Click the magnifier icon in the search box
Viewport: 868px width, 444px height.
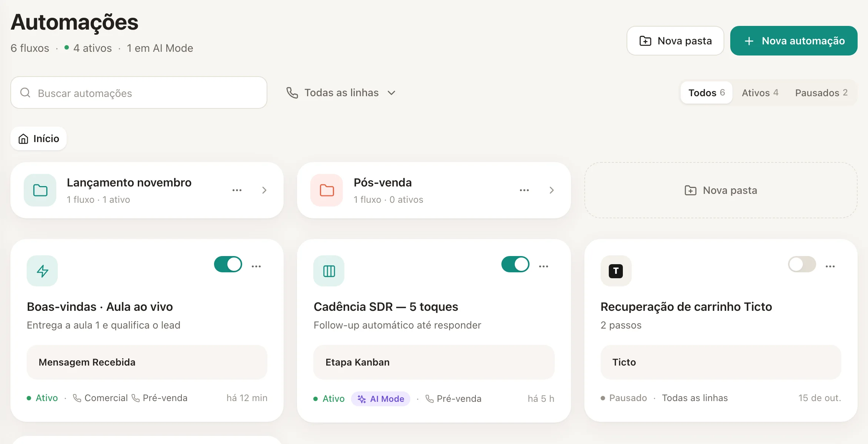point(25,92)
